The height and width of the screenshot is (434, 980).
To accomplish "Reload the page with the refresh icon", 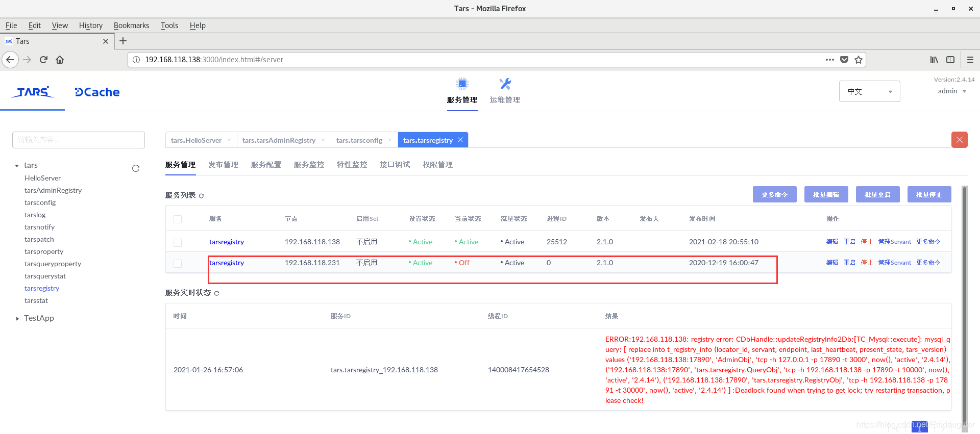I will (43, 60).
